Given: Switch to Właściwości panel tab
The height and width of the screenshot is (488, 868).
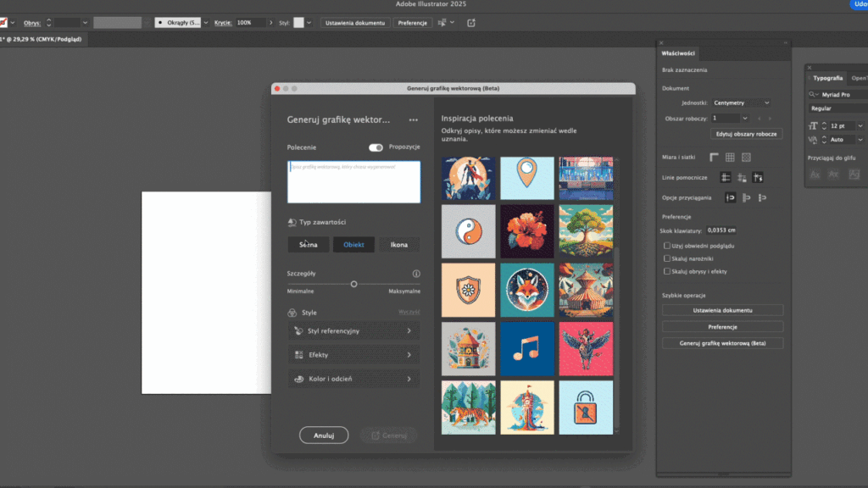Looking at the screenshot, I should pyautogui.click(x=678, y=53).
